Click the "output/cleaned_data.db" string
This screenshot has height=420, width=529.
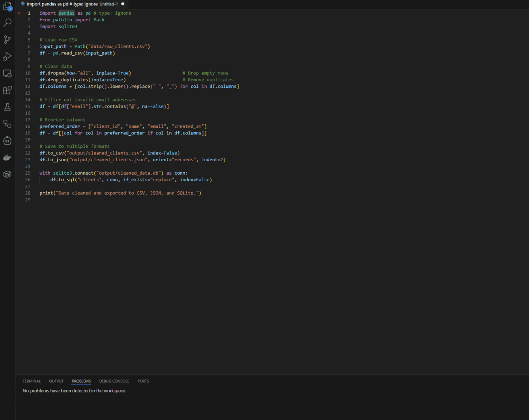[129, 173]
